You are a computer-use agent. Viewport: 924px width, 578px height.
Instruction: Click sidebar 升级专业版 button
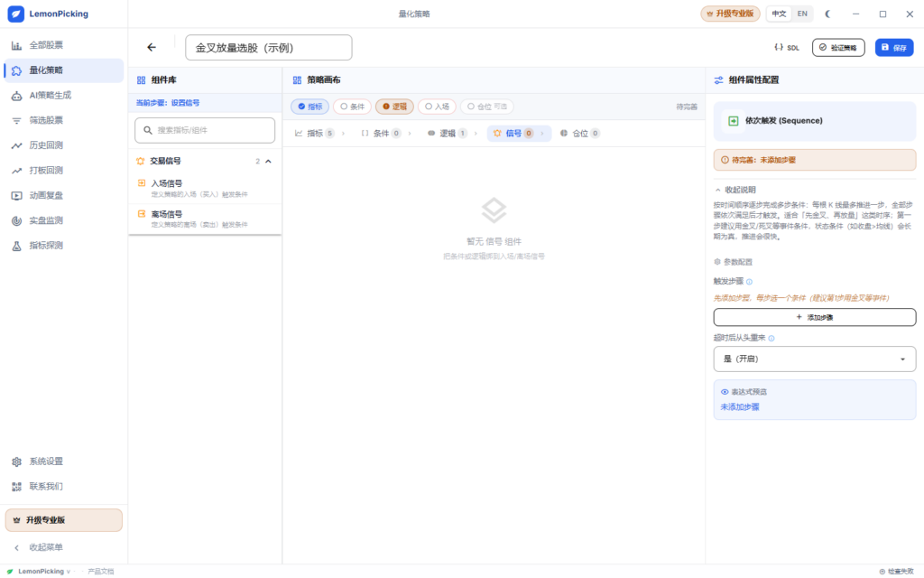pyautogui.click(x=64, y=520)
